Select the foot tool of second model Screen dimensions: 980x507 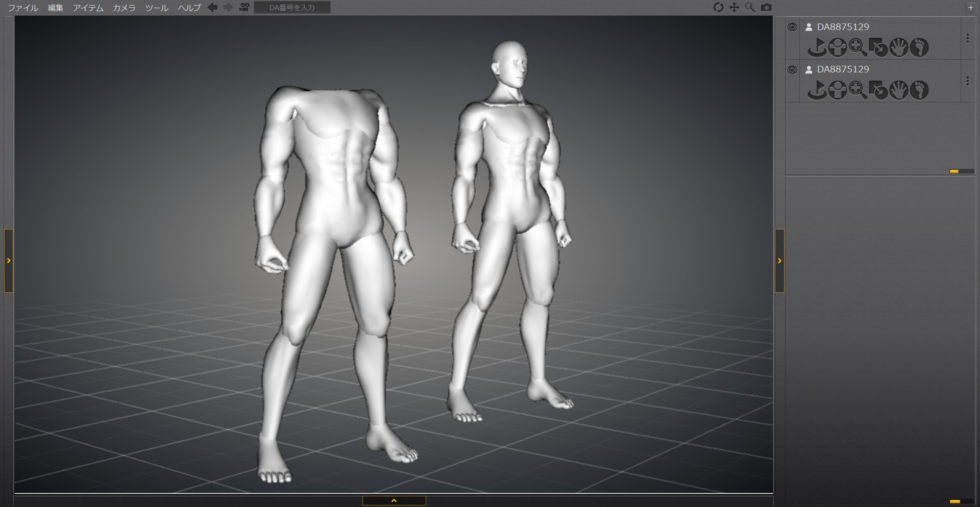[x=919, y=90]
